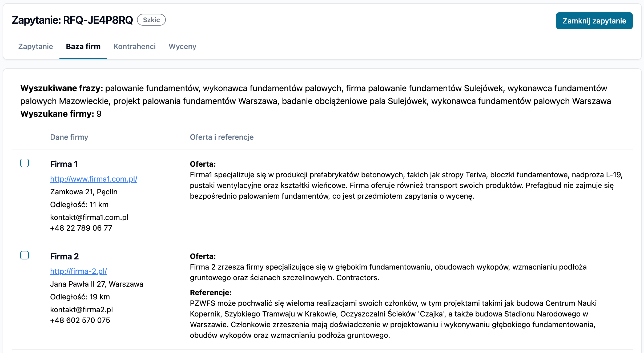Click the Firma 2 company name
The image size is (644, 353).
coord(65,256)
